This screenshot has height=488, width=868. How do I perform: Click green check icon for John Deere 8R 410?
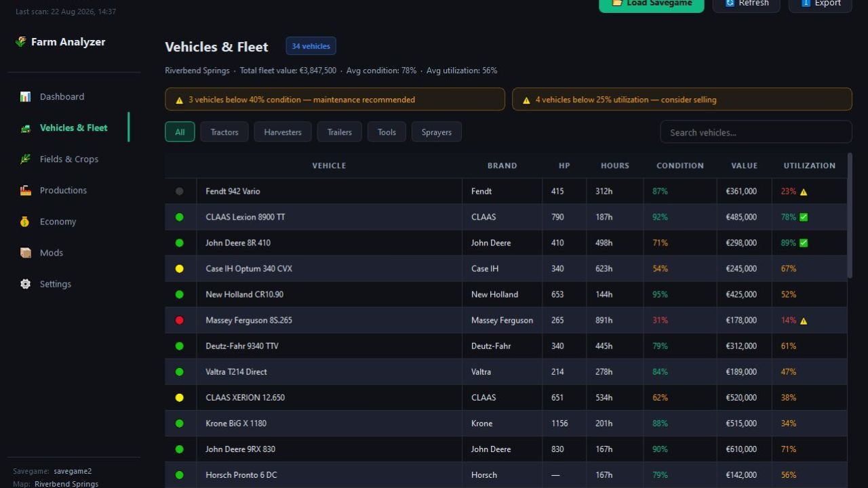(x=804, y=243)
